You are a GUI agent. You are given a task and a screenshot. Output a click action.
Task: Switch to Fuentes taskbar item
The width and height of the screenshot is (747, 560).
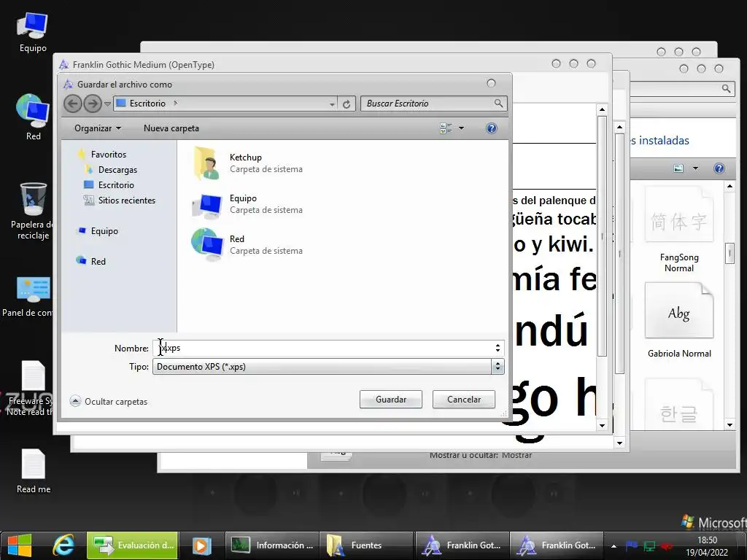pyautogui.click(x=366, y=545)
